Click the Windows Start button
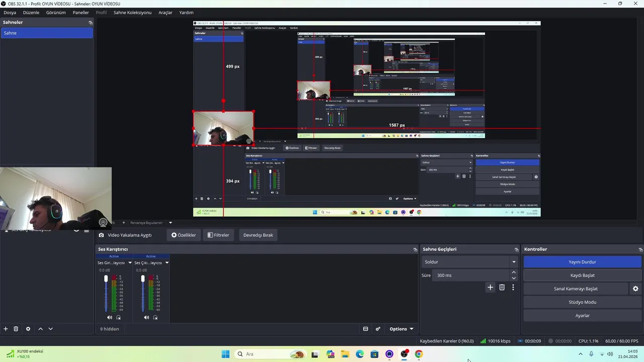 pyautogui.click(x=225, y=354)
